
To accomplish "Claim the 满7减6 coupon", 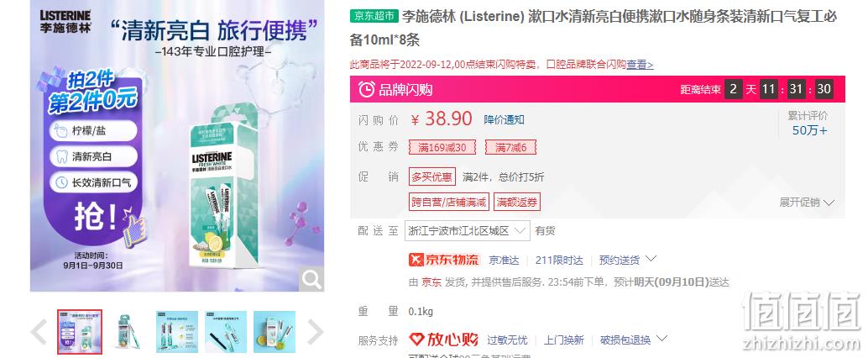I will coord(510,147).
